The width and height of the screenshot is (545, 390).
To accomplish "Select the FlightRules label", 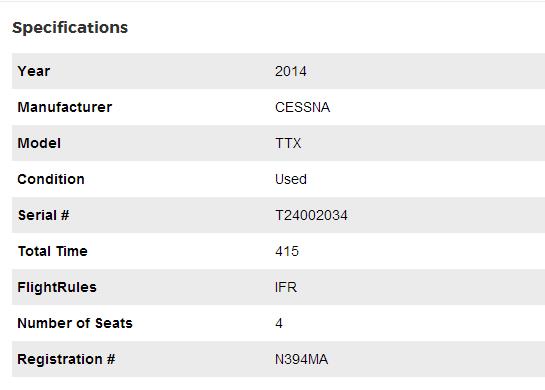I will (57, 287).
